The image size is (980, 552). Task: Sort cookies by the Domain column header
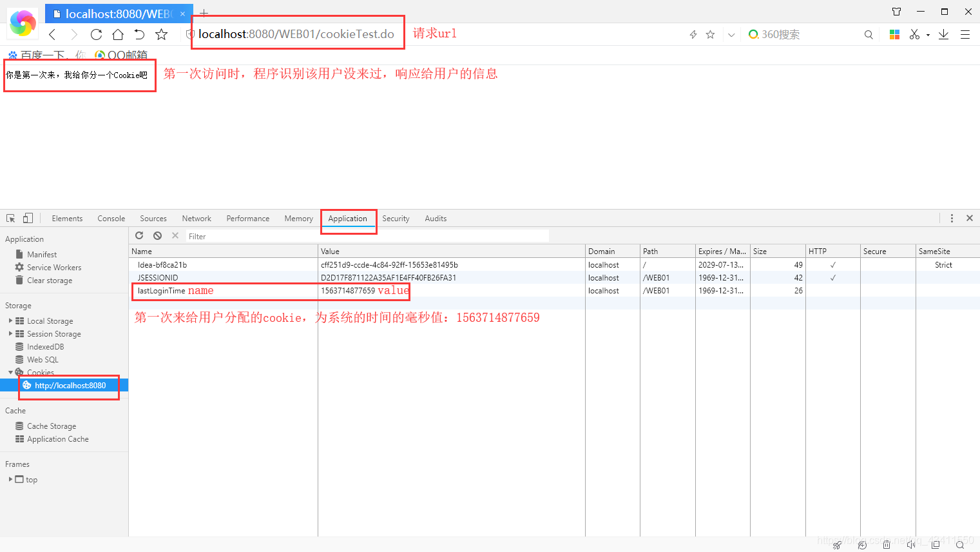[613, 251]
